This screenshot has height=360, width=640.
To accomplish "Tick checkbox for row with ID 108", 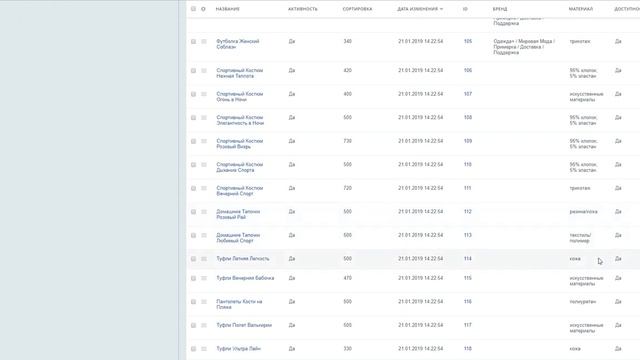I will point(193,118).
